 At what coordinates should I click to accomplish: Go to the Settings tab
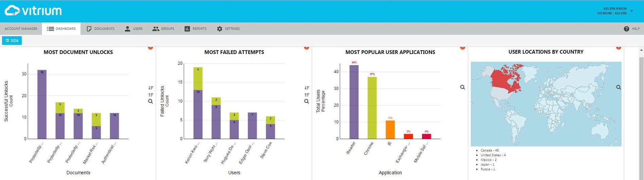[x=228, y=29]
